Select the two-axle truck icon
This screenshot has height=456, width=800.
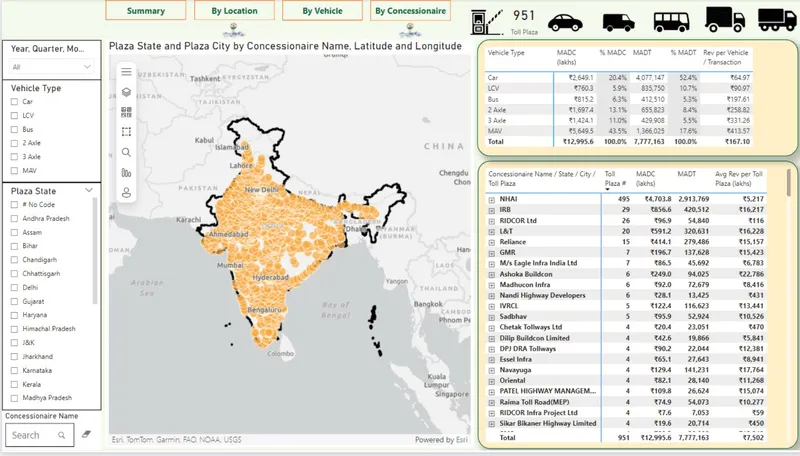coord(724,20)
